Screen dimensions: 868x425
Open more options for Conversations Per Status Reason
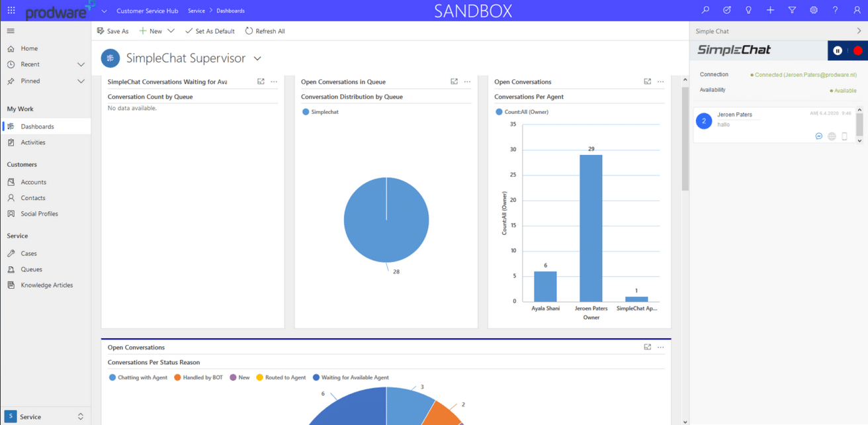(660, 347)
